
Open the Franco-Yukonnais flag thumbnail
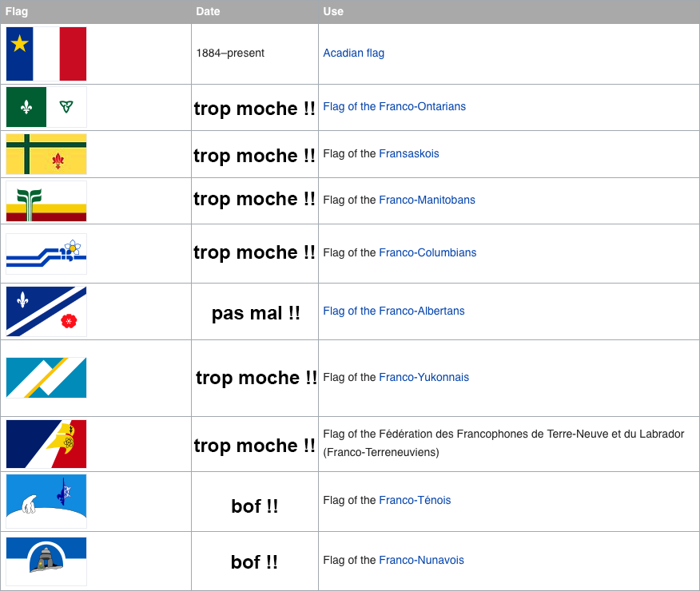(46, 378)
